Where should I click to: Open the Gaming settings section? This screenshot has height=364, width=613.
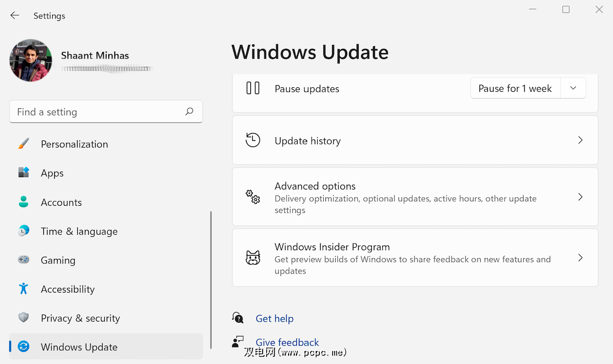tap(58, 260)
